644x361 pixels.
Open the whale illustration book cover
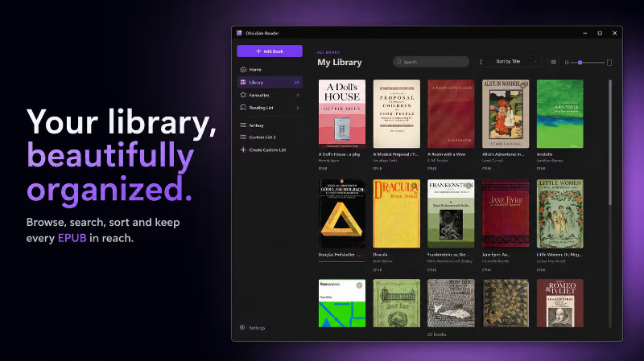coord(451,303)
